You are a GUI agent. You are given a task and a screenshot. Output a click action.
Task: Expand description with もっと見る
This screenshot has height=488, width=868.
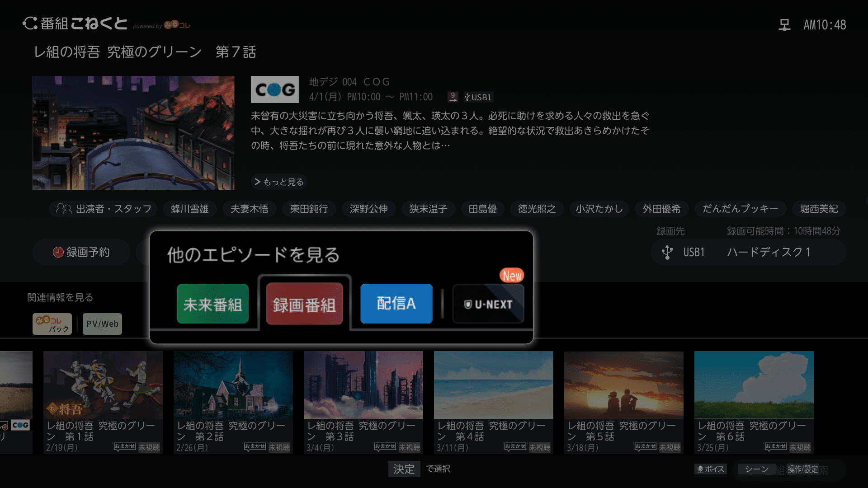(x=279, y=182)
